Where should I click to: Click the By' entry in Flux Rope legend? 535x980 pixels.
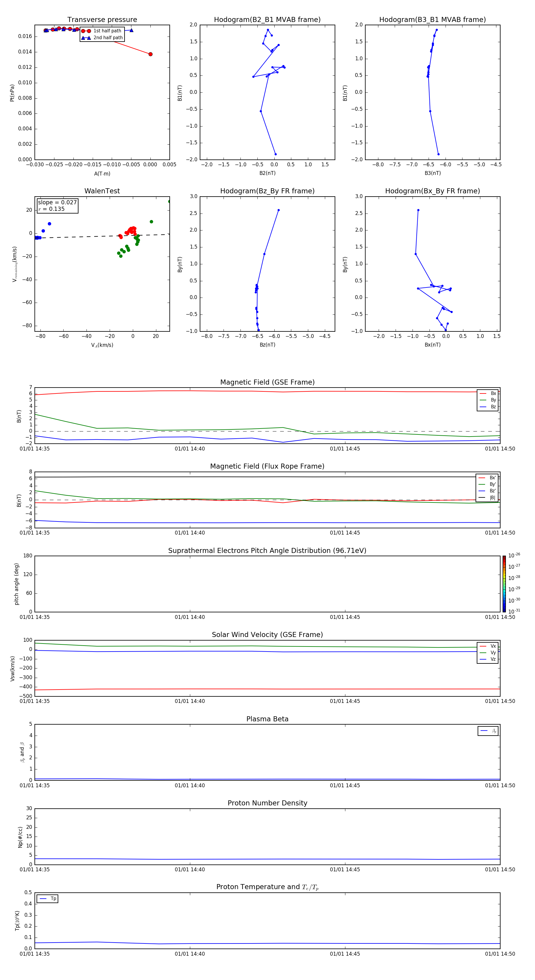487,484
